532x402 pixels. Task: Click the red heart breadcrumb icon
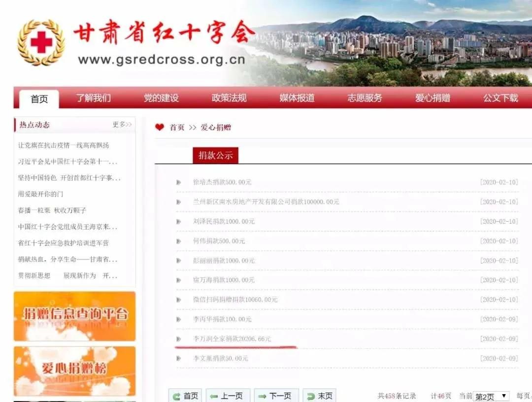pyautogui.click(x=159, y=127)
